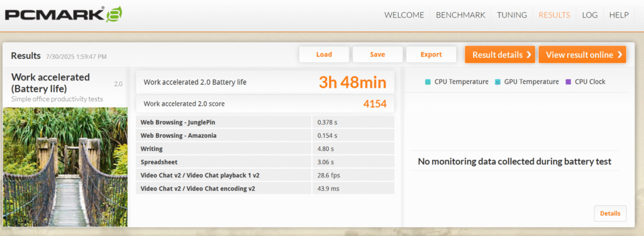Click the 0.378 s value
Screen dimensions: 644x236
point(327,122)
